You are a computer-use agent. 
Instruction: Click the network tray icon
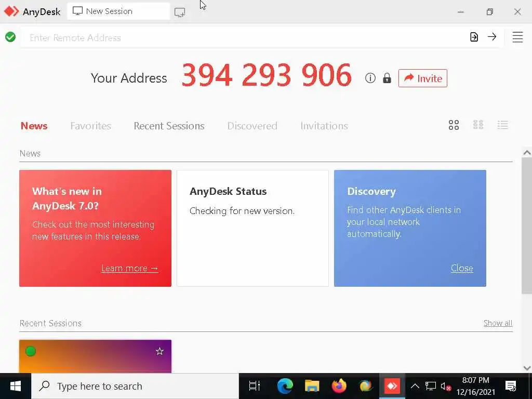pyautogui.click(x=431, y=386)
